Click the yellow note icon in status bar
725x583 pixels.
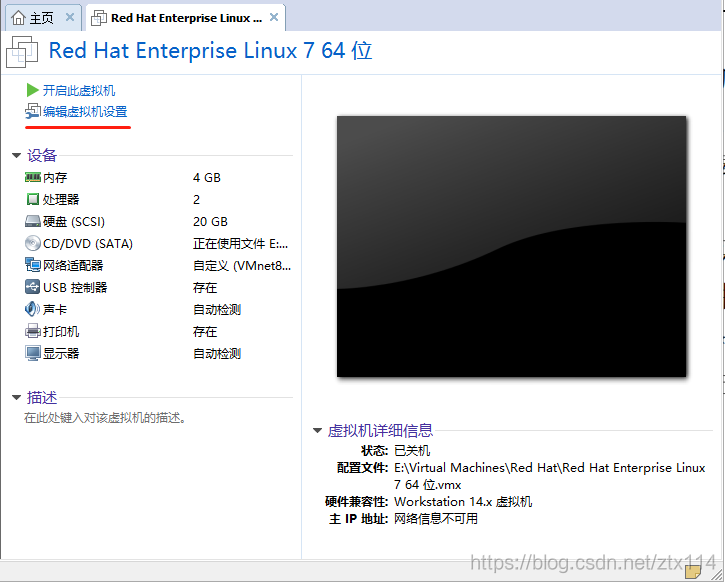(693, 571)
